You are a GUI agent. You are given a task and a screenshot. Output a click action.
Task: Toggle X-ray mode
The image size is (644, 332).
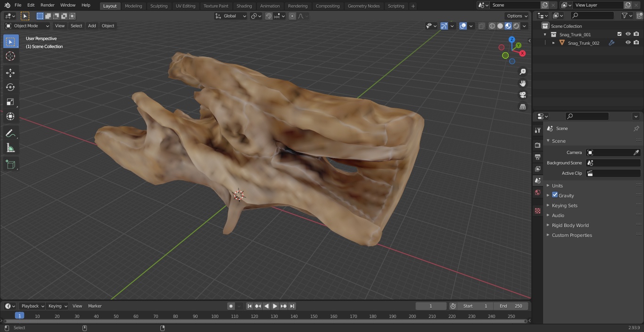[481, 26]
